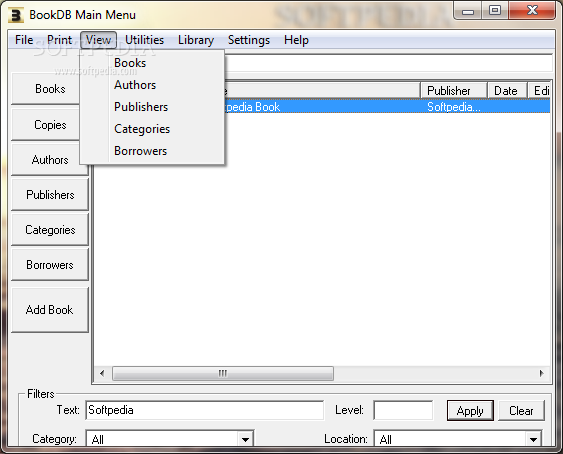
Task: Choose Borrowers in the View menu
Action: 152,151
